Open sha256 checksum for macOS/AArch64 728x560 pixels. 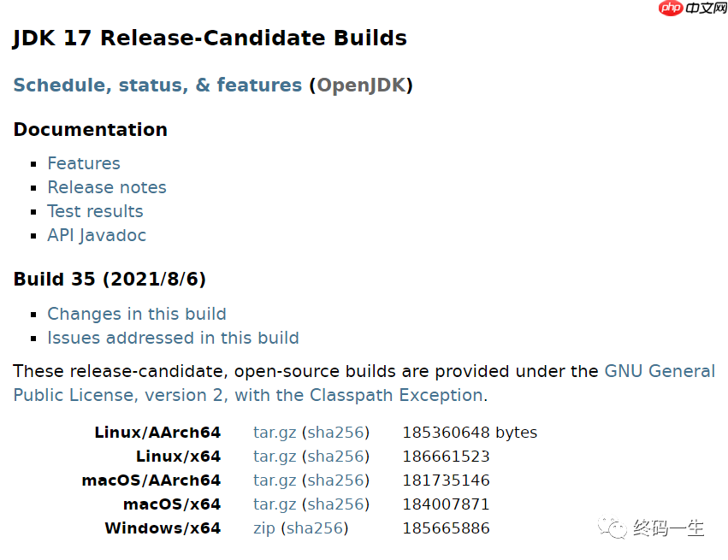coord(335,480)
